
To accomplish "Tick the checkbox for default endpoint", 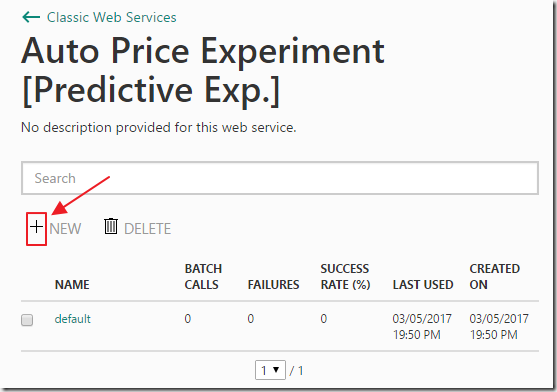I will (27, 320).
